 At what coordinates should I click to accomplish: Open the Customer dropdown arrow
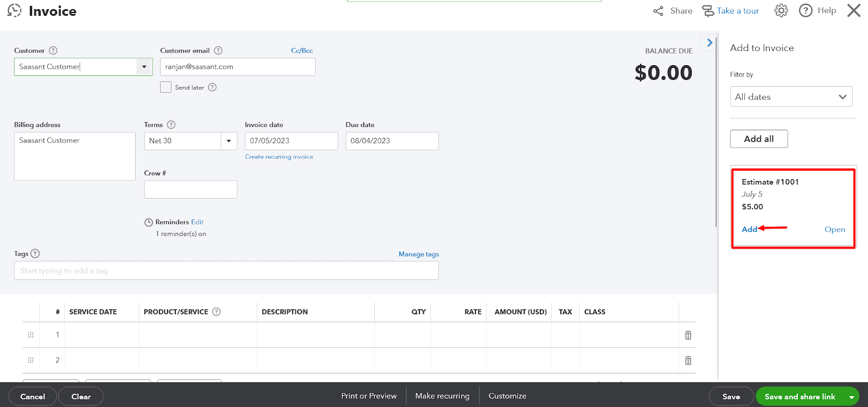(144, 67)
